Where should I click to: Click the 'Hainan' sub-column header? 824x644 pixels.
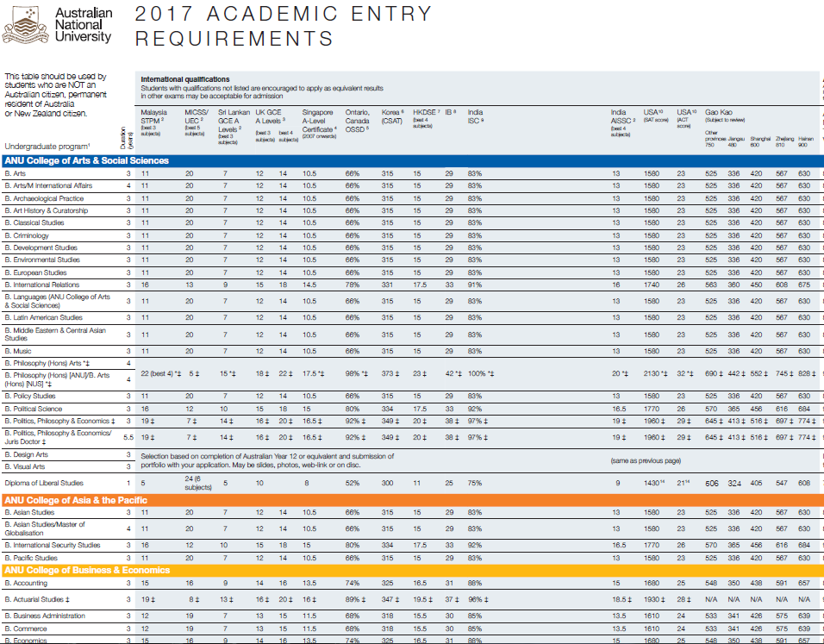pos(806,141)
